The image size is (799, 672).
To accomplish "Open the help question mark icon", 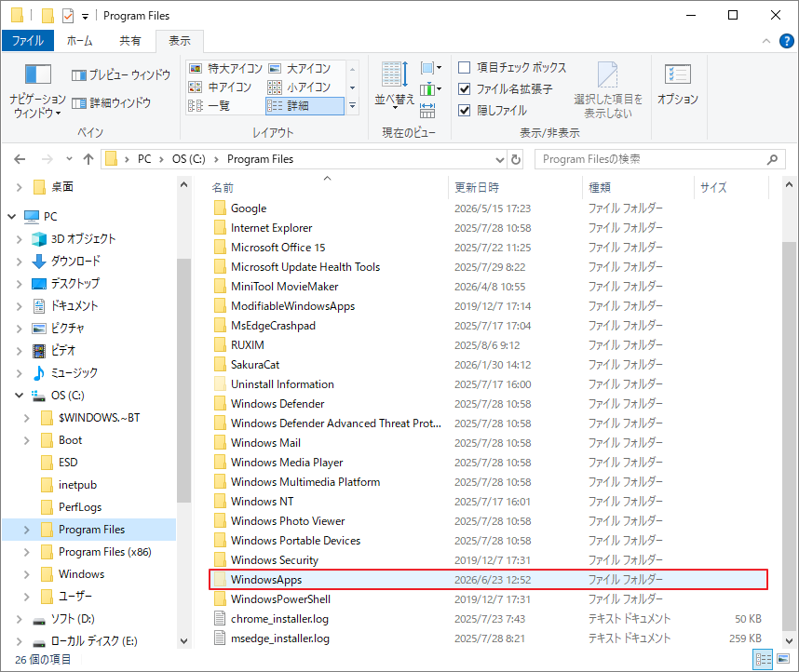I will pyautogui.click(x=786, y=41).
